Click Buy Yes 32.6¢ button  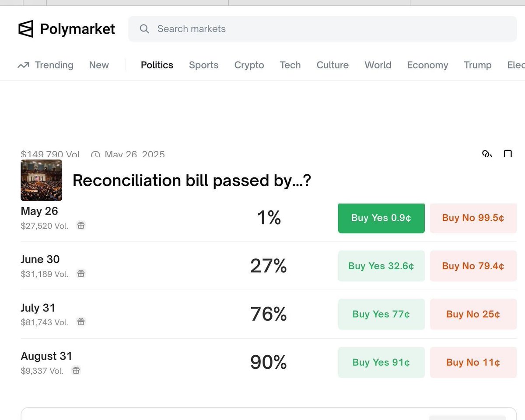click(x=381, y=266)
